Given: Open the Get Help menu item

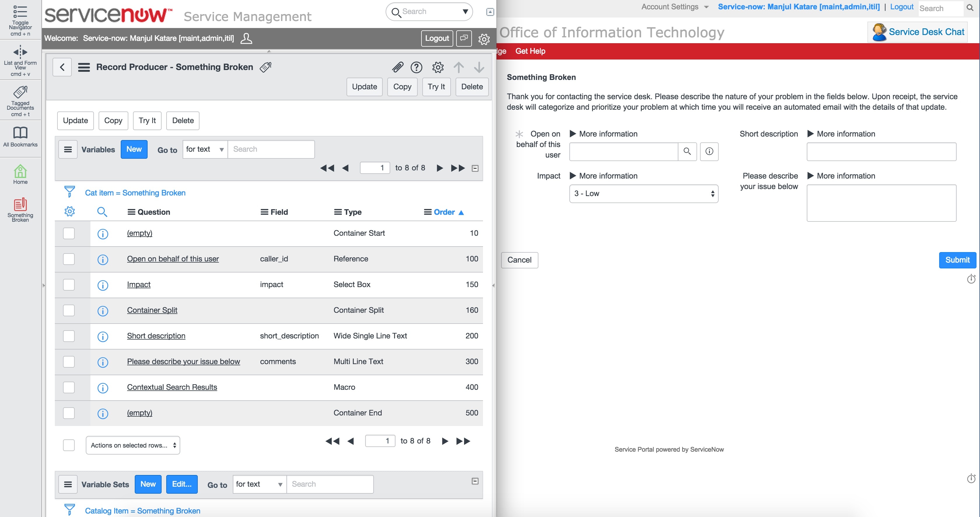Looking at the screenshot, I should point(530,51).
